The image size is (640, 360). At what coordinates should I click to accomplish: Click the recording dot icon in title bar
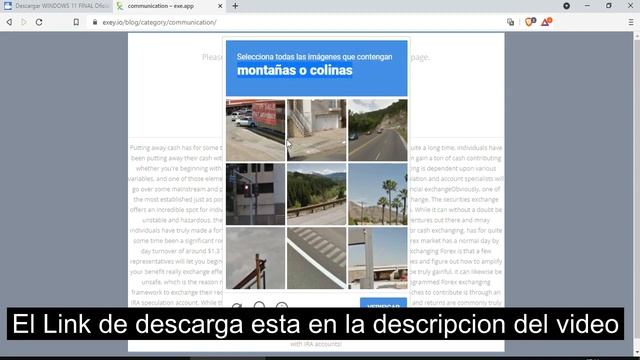[566, 6]
